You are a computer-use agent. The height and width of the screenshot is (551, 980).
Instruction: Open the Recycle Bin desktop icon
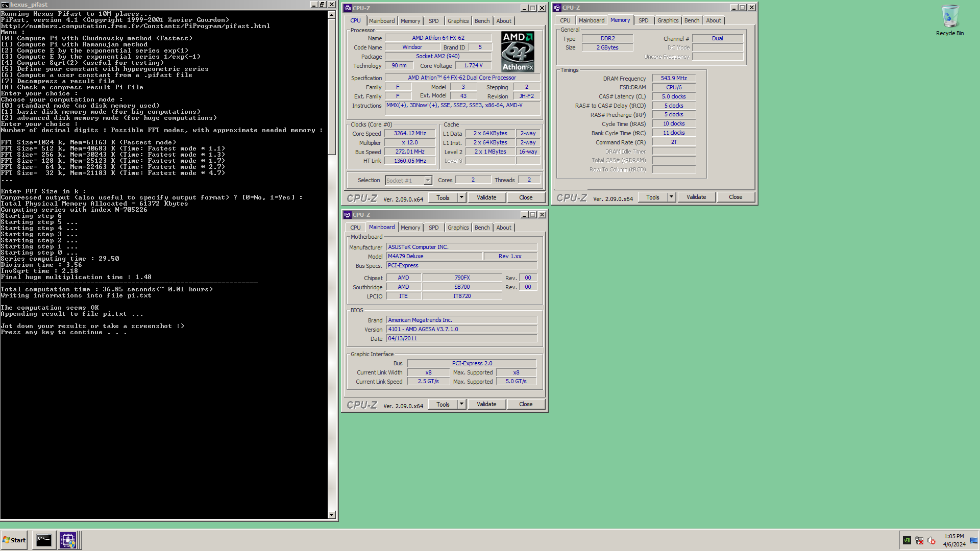(950, 20)
